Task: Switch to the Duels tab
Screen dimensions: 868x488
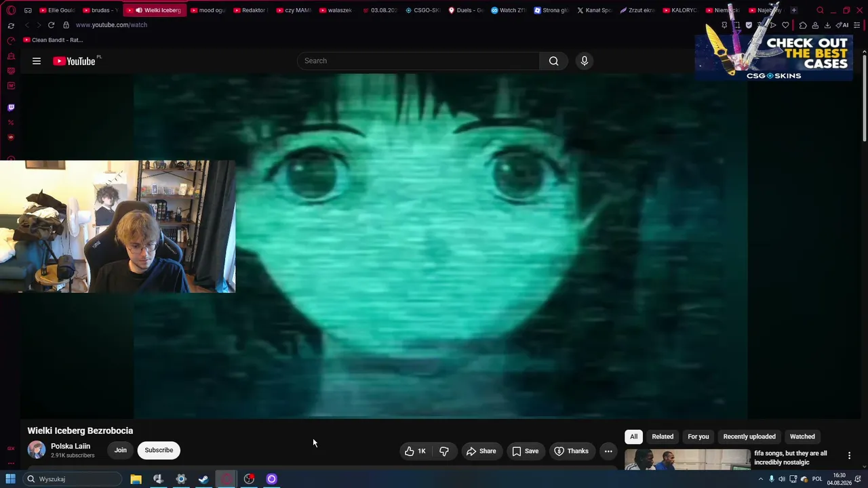Action: click(465, 10)
